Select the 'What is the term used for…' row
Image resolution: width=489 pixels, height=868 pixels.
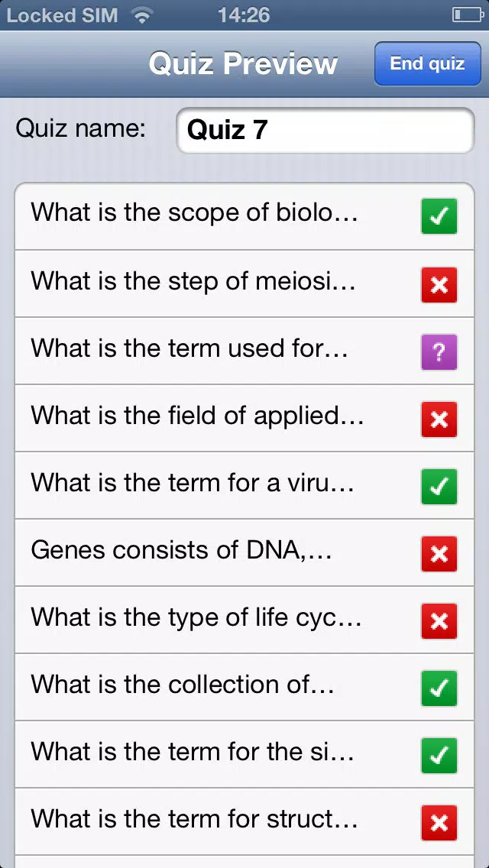point(244,351)
